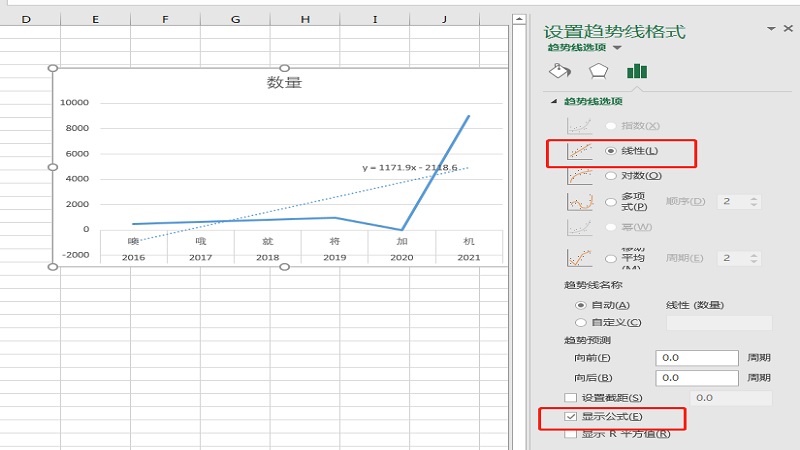Close the Format Trendline pane

[789, 30]
